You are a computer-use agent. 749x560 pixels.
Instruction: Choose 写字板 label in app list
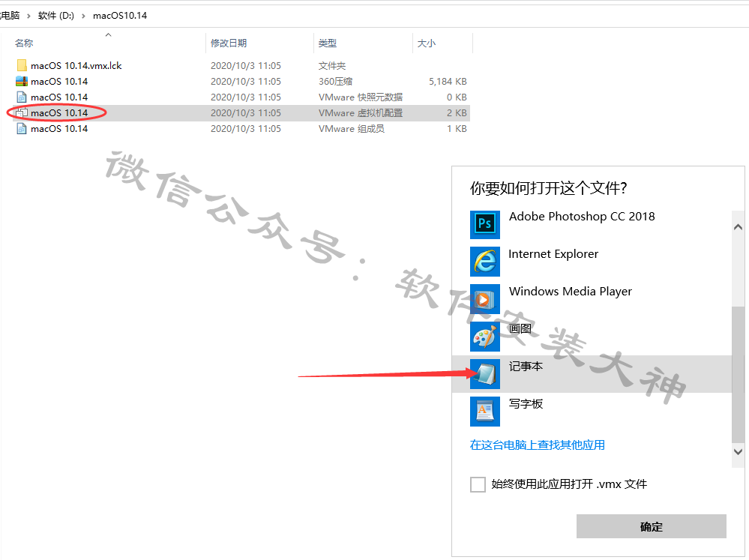526,404
